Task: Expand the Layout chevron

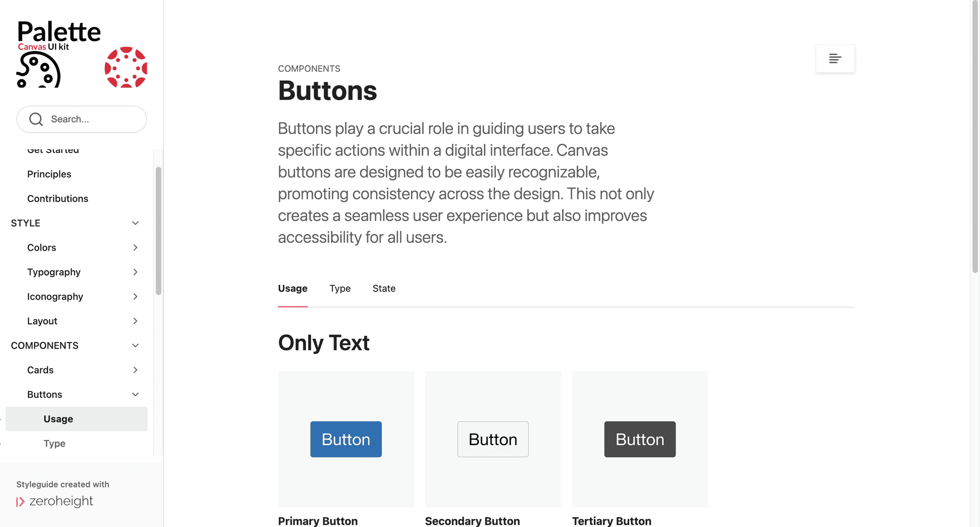Action: click(x=135, y=321)
